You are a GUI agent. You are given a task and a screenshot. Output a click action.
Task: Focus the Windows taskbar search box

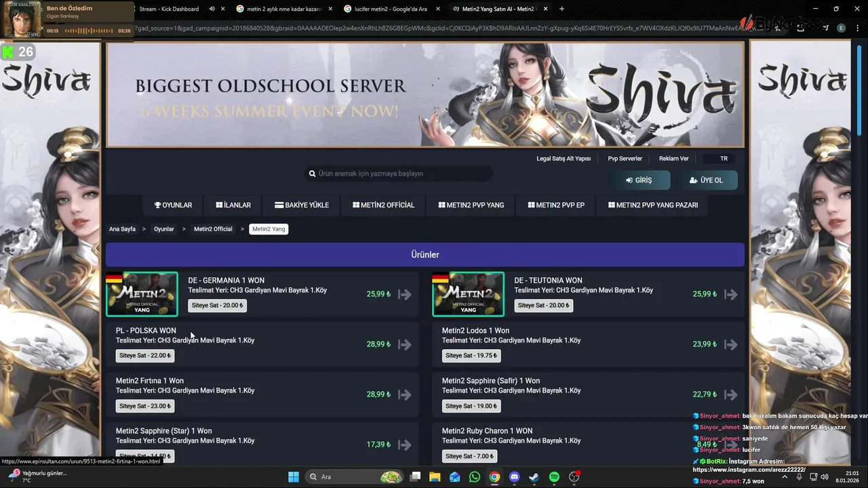click(354, 477)
